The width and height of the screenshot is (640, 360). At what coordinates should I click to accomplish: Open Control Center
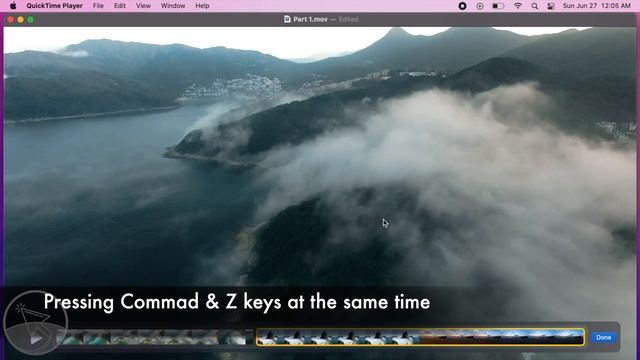tap(551, 6)
